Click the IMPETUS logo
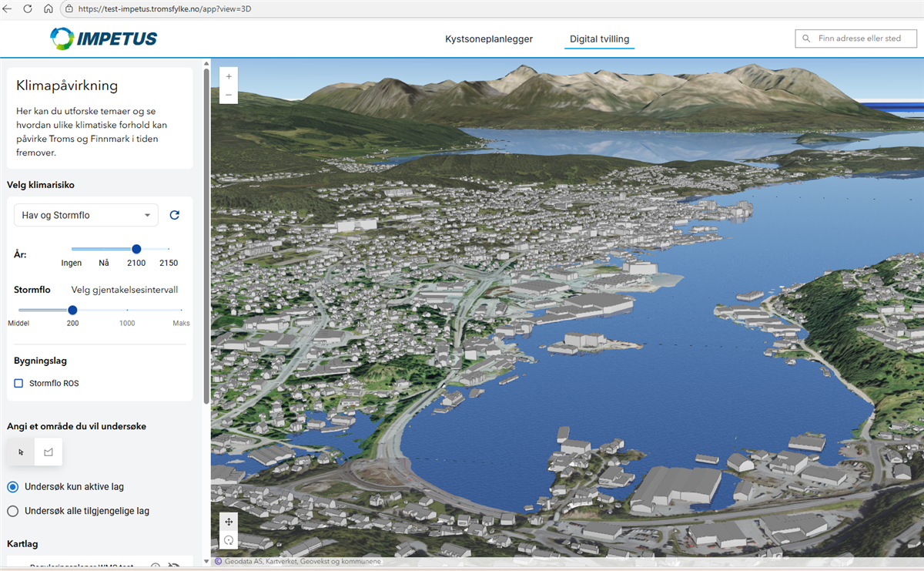Viewport: 924px width, 571px height. 104,38
